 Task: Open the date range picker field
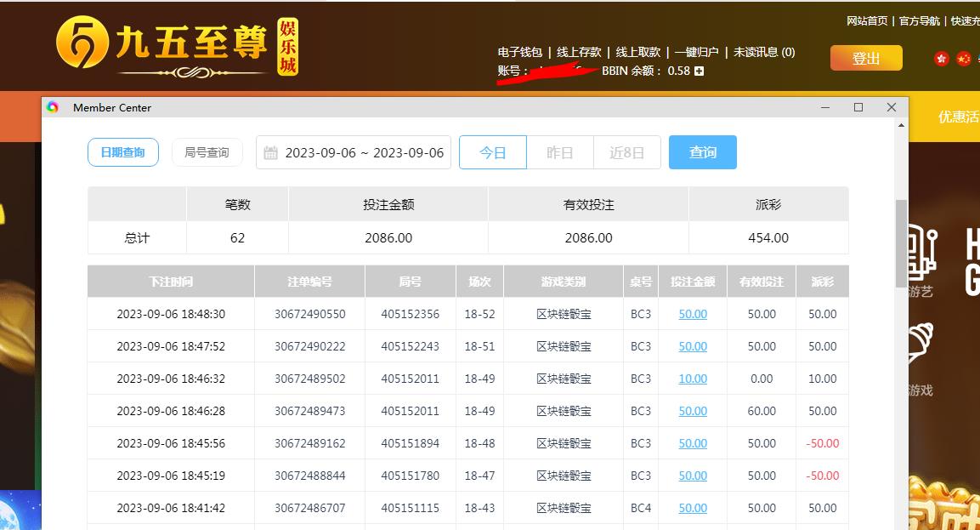pos(364,153)
